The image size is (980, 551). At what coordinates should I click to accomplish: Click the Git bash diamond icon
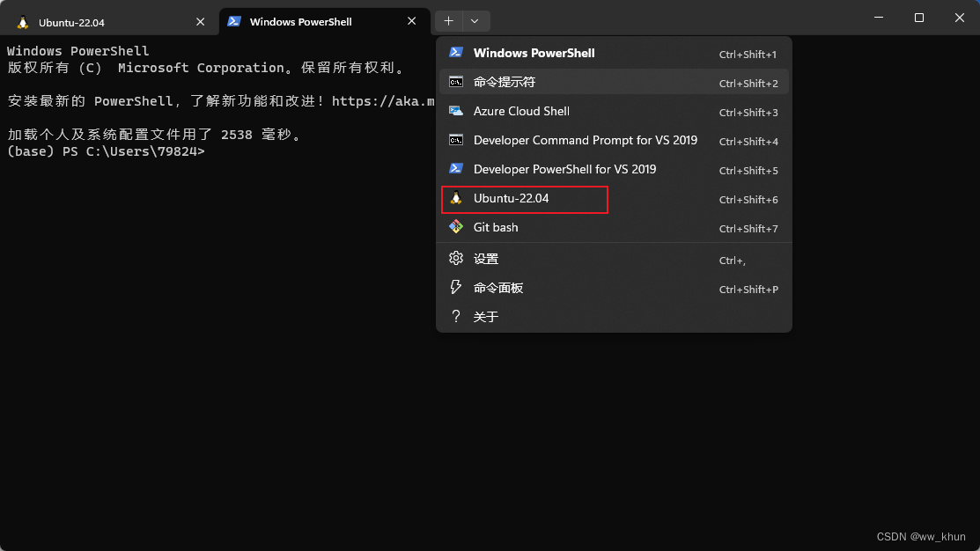click(455, 227)
